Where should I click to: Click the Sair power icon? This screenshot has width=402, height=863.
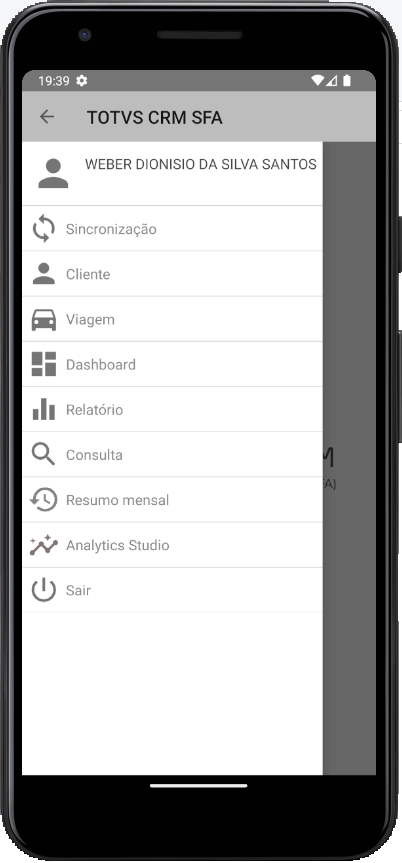coord(44,590)
